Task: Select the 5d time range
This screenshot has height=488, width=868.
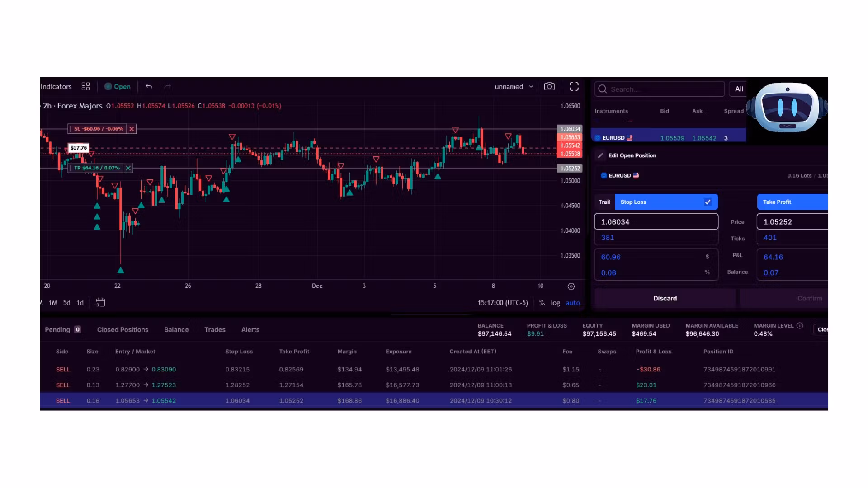Action: [x=66, y=303]
